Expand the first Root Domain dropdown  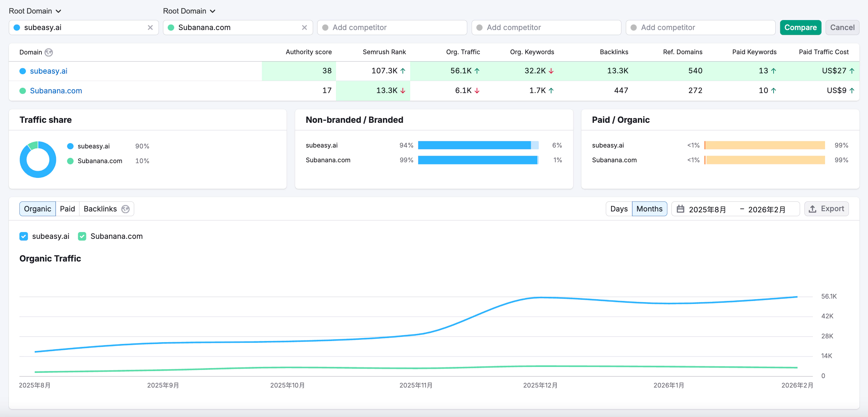[35, 11]
